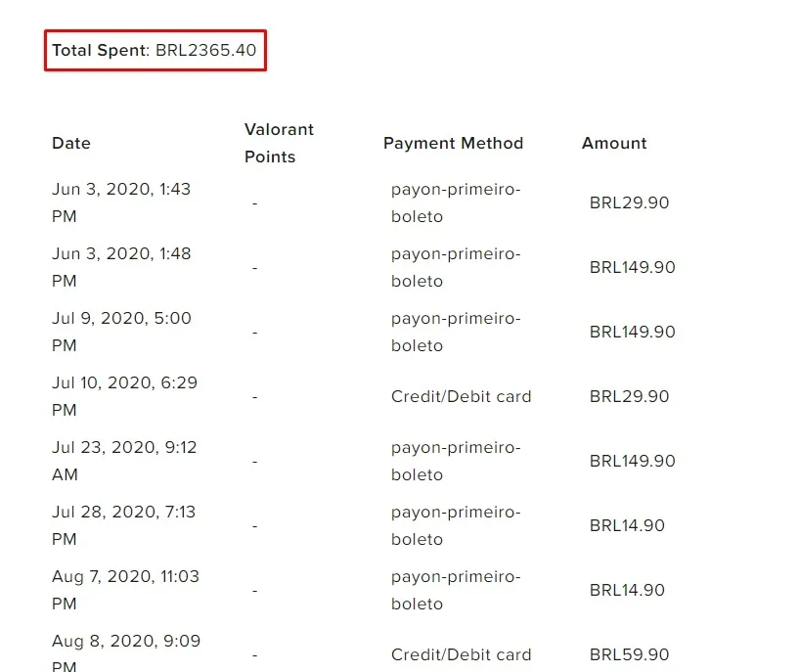
Task: Click payon-primeiro-boleto in Jul 9 row
Action: (456, 333)
